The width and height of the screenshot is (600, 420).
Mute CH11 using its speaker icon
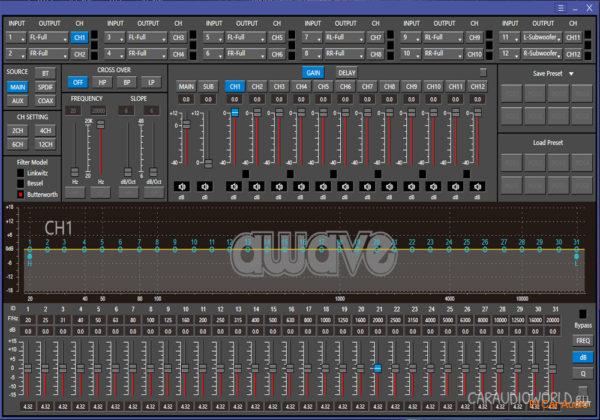point(455,187)
